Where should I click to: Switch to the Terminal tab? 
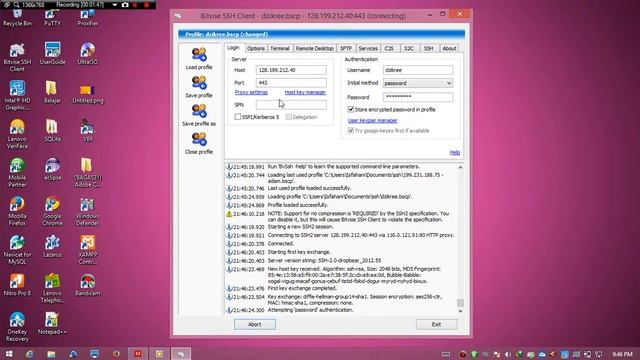coord(280,48)
